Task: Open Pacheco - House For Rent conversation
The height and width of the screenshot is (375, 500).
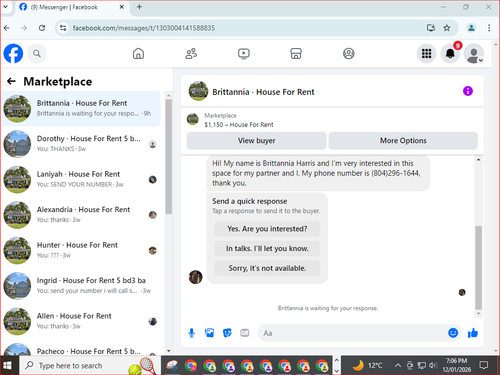Action: click(x=81, y=348)
